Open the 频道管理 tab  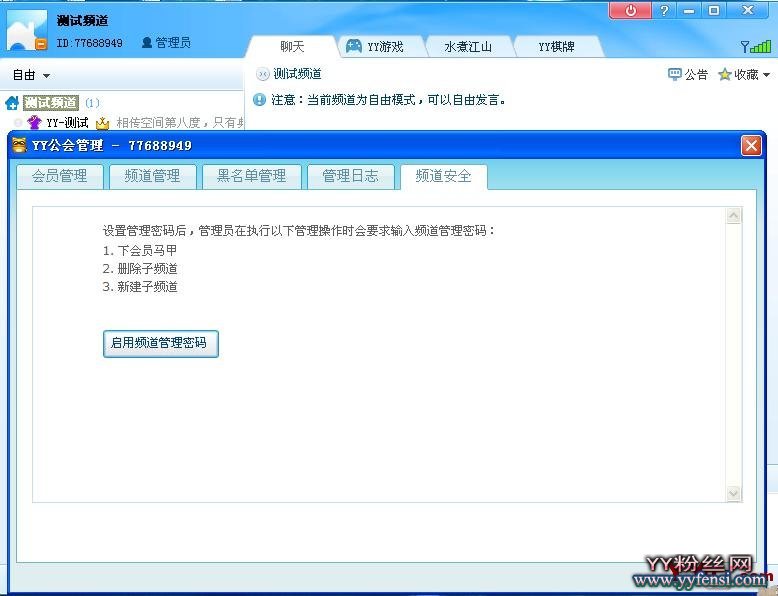pos(152,176)
